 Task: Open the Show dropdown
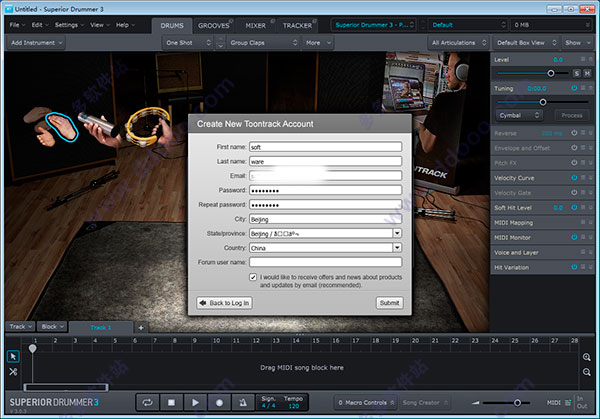click(x=577, y=43)
